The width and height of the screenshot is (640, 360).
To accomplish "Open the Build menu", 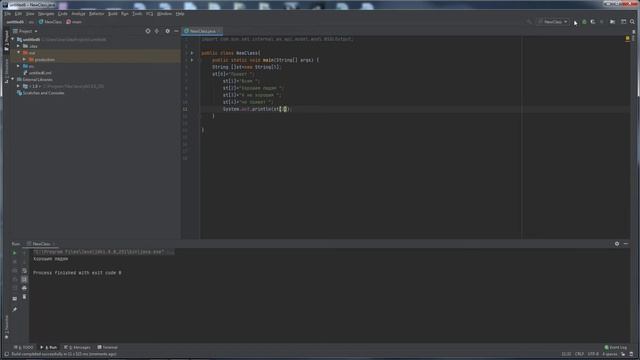I will tap(113, 14).
